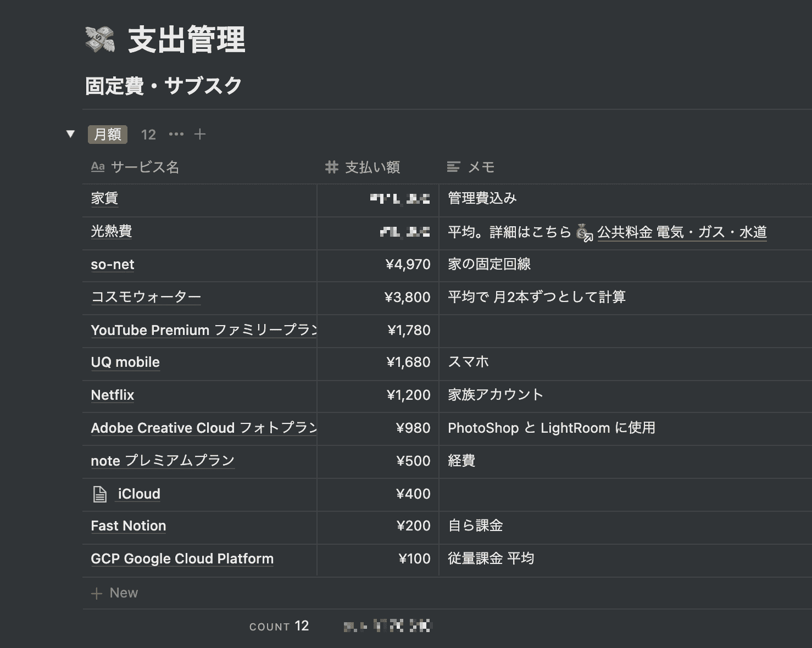Screen dimensions: 812x648
Task: Click the group count 12 beside 月額
Action: pyautogui.click(x=148, y=135)
